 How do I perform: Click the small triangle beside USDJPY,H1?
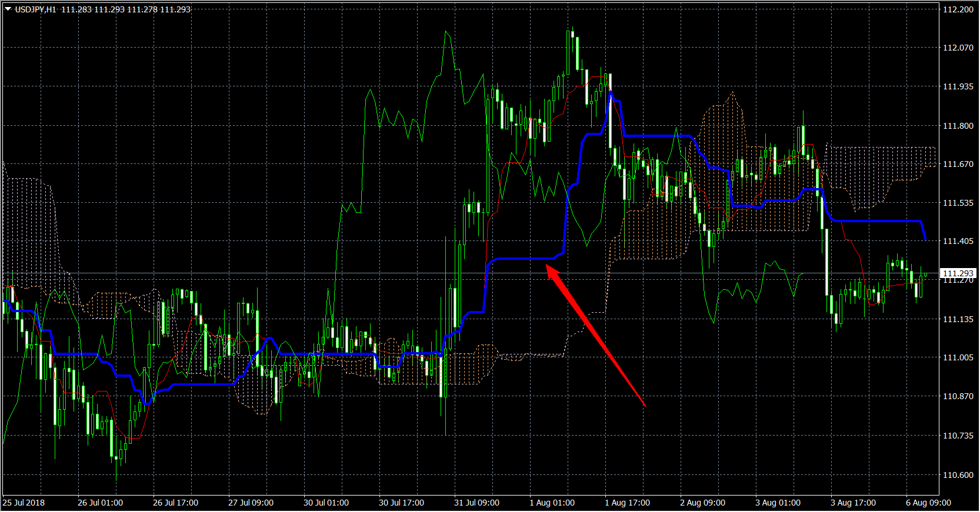pos(8,9)
